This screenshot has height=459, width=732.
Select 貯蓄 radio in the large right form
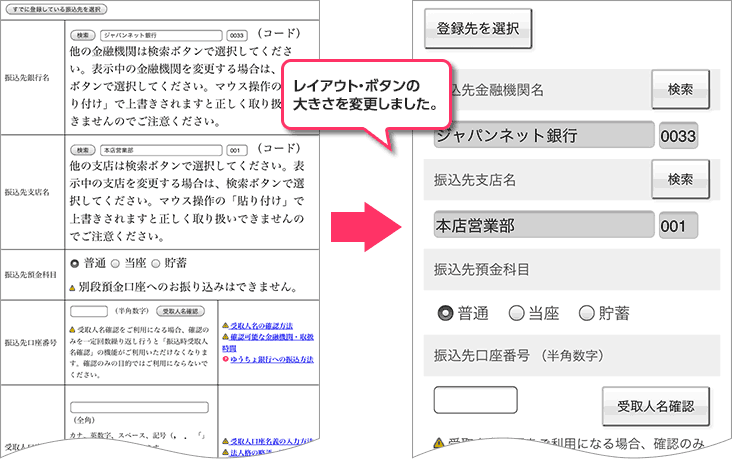587,313
